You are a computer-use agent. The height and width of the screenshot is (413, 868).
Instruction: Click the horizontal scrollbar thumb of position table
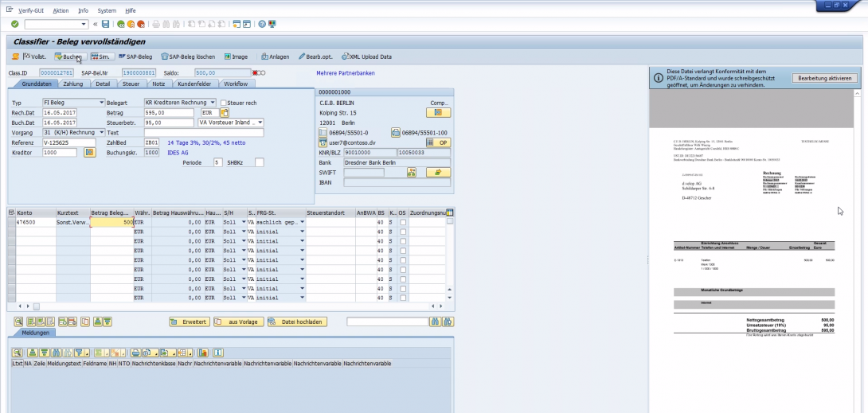[37, 306]
